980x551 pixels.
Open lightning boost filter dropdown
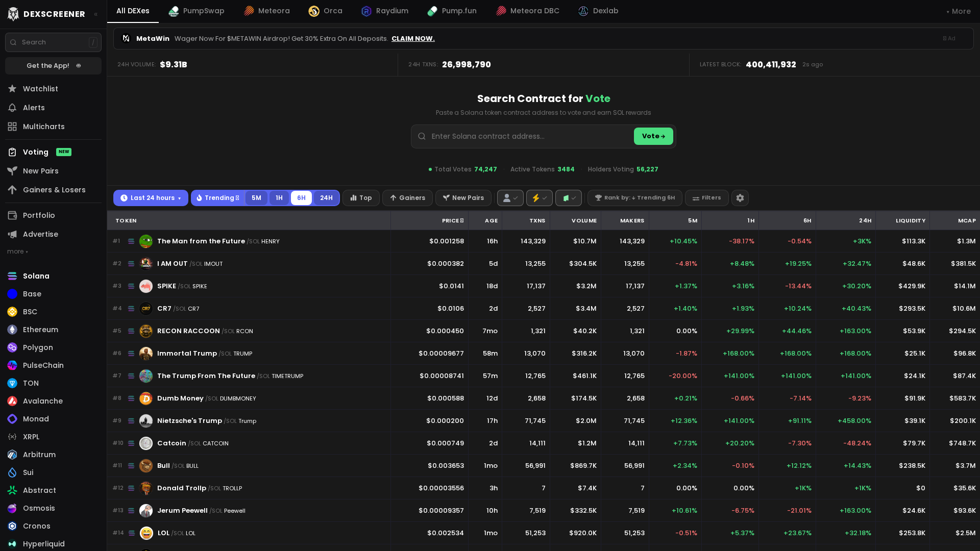(540, 198)
